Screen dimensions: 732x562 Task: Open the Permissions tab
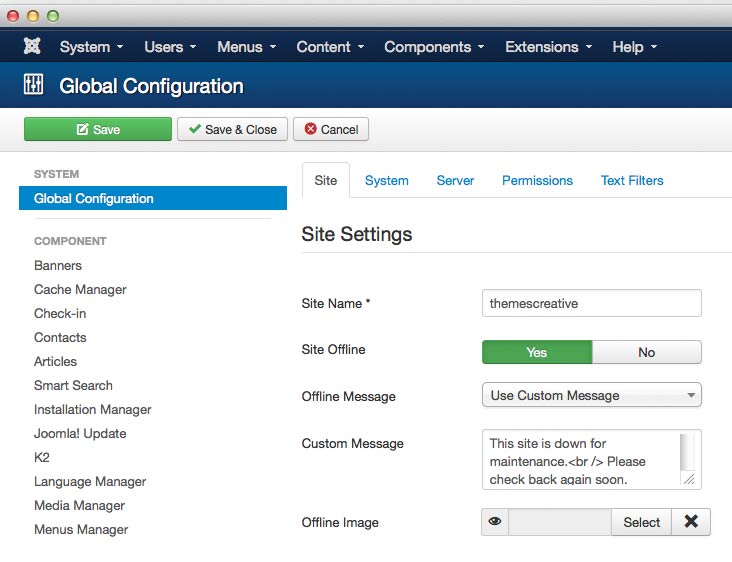(537, 181)
